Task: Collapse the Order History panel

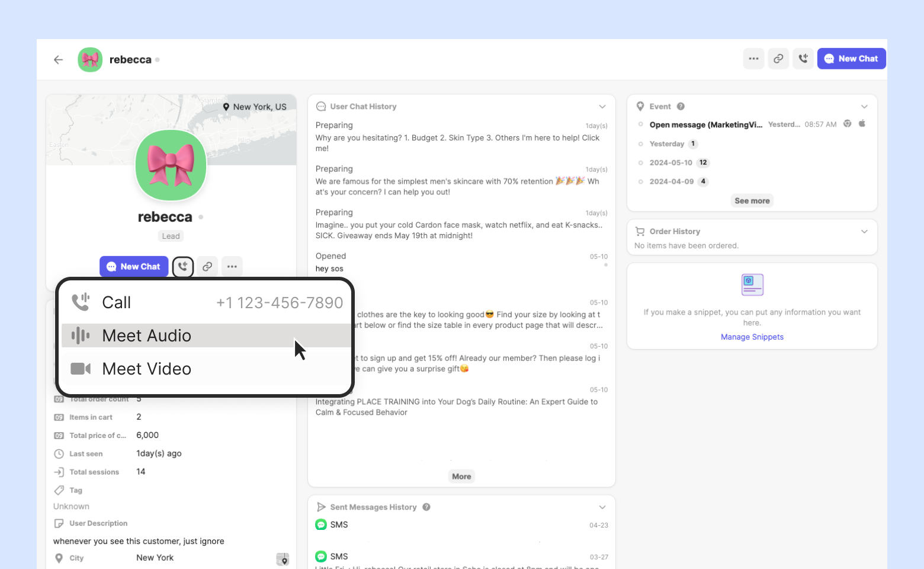Action: tap(864, 232)
